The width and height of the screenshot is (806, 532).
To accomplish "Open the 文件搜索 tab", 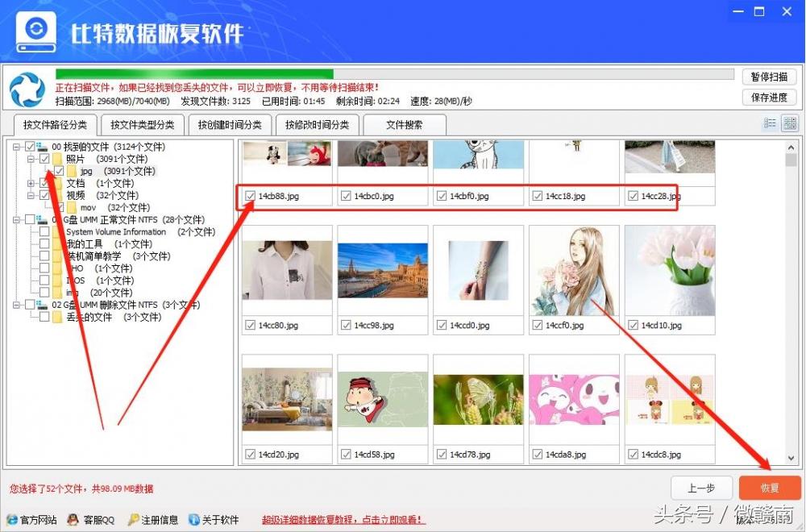I will point(404,125).
